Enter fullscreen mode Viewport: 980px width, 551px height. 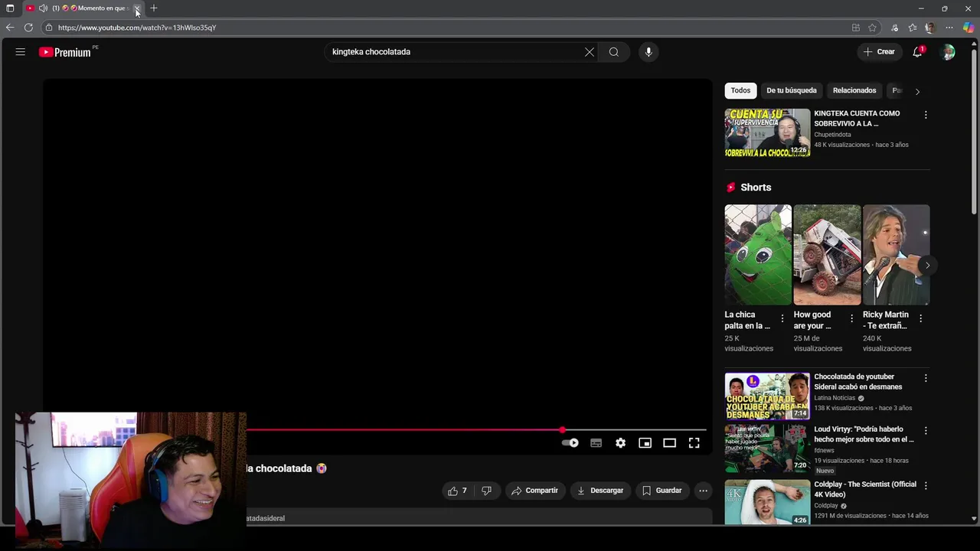coord(694,443)
